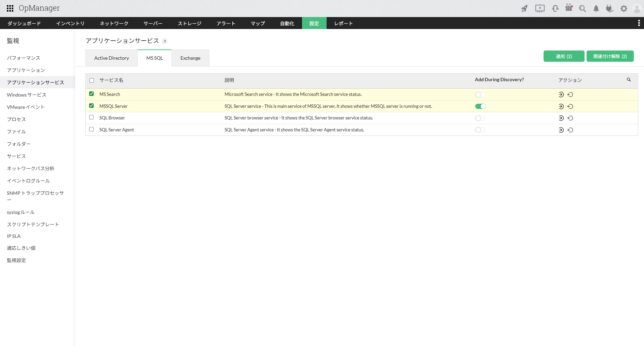Image resolution: width=644 pixels, height=346 pixels.
Task: Open the インベントリ menu
Action: pos(70,23)
